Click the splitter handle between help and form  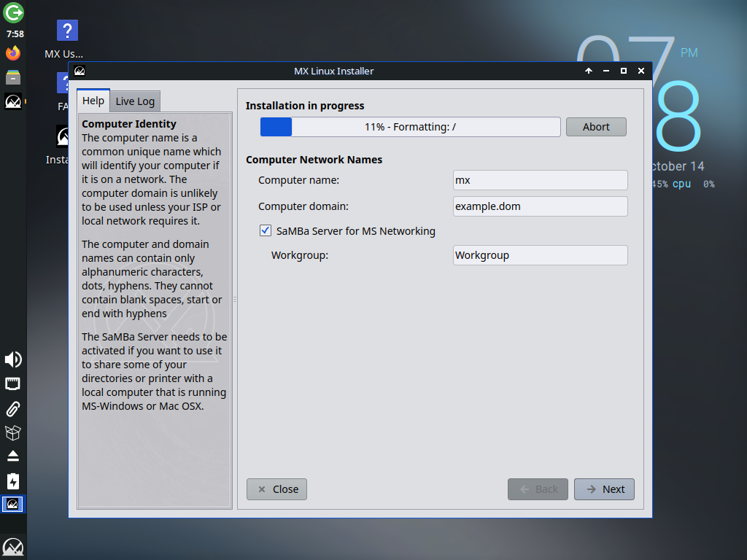coord(235,300)
